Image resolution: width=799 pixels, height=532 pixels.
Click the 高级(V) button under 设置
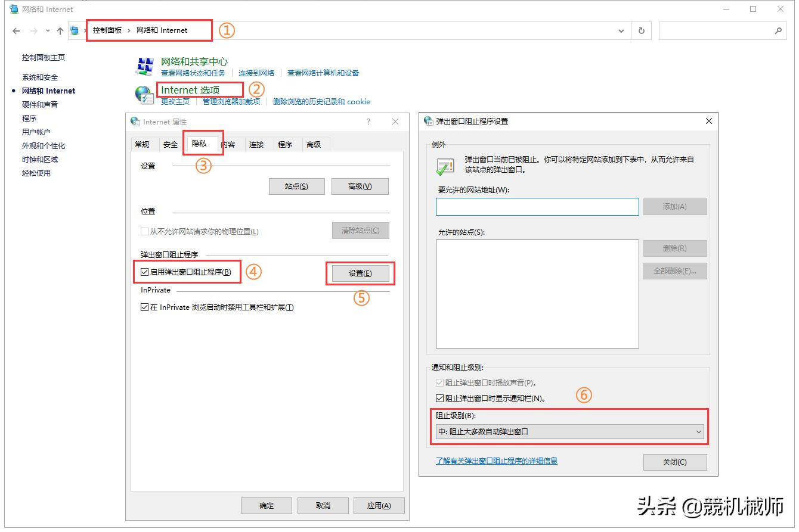(360, 186)
